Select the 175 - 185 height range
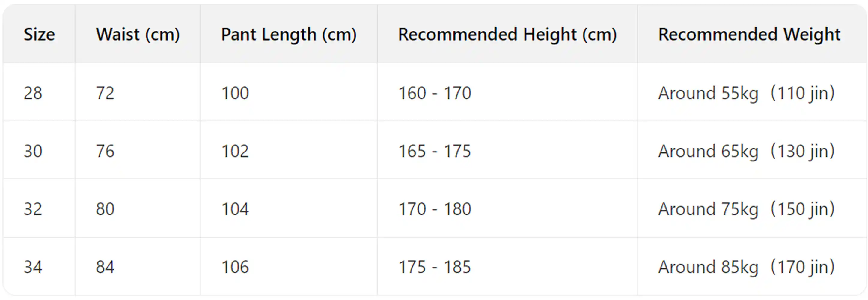The height and width of the screenshot is (300, 868). pyautogui.click(x=435, y=267)
